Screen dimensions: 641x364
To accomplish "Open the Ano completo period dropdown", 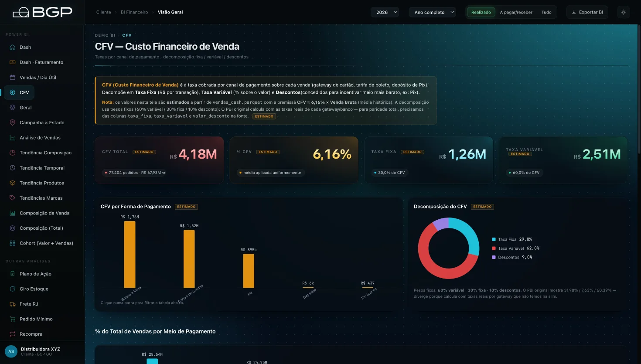I will click(x=433, y=12).
